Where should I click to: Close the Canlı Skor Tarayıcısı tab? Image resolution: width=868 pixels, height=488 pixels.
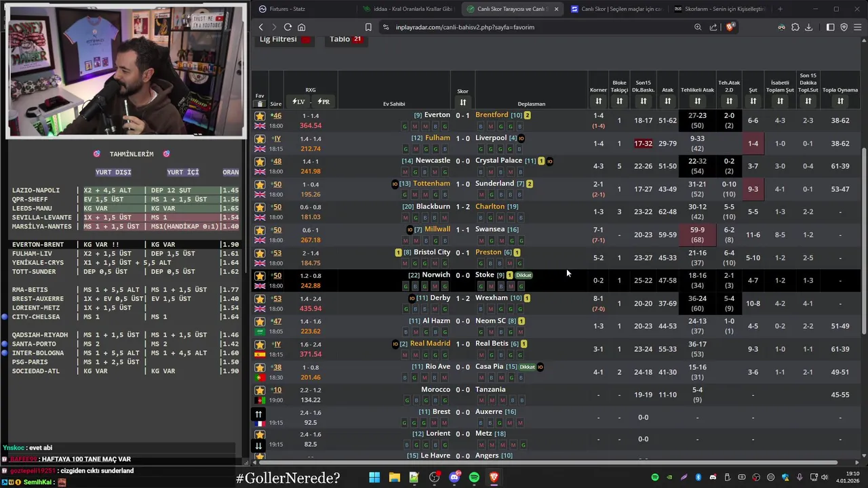556,9
